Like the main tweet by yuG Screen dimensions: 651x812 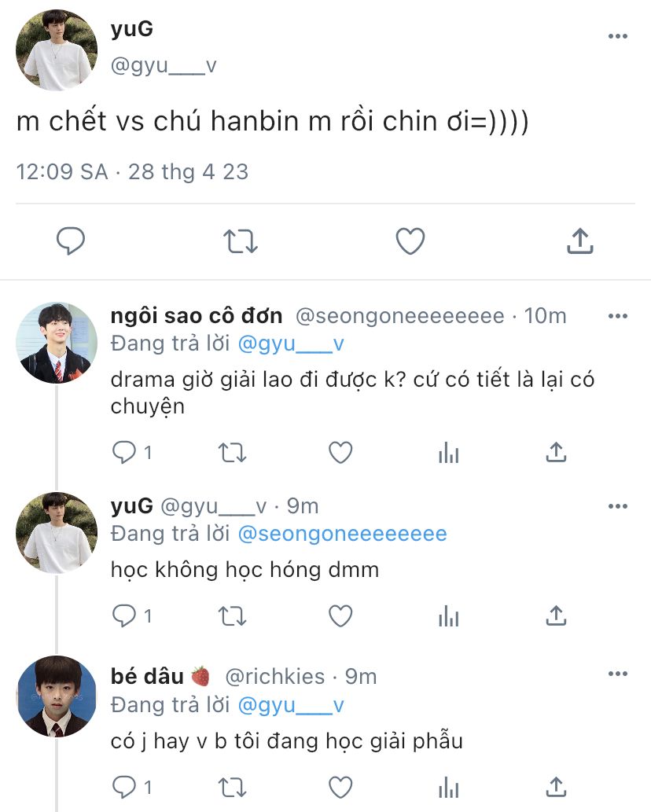pyautogui.click(x=410, y=241)
